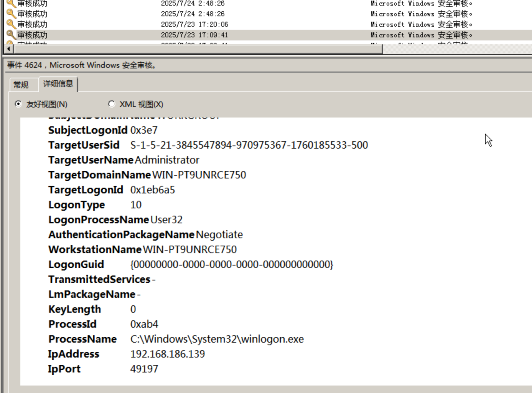Click the IpAddress value 192.168.186.139
The height and width of the screenshot is (393, 532).
(167, 354)
